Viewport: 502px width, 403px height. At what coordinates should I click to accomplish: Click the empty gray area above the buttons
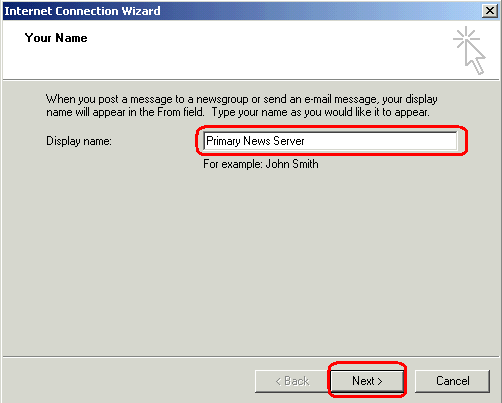click(250, 267)
